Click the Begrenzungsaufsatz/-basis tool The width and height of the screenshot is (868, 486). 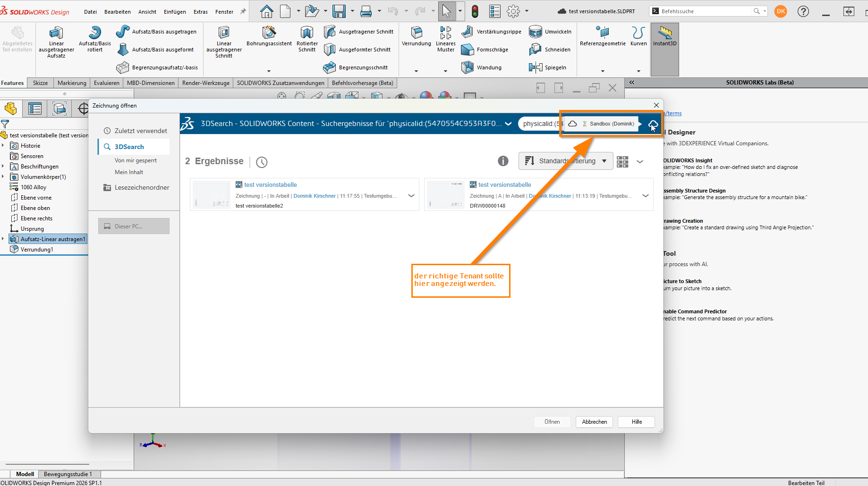click(x=157, y=67)
